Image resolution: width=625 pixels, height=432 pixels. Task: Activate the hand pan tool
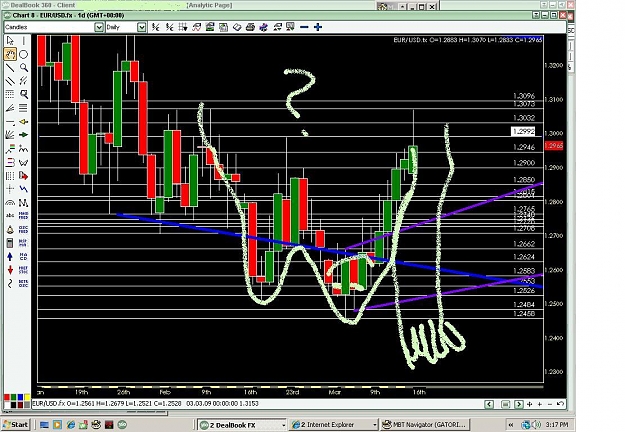pyautogui.click(x=10, y=54)
